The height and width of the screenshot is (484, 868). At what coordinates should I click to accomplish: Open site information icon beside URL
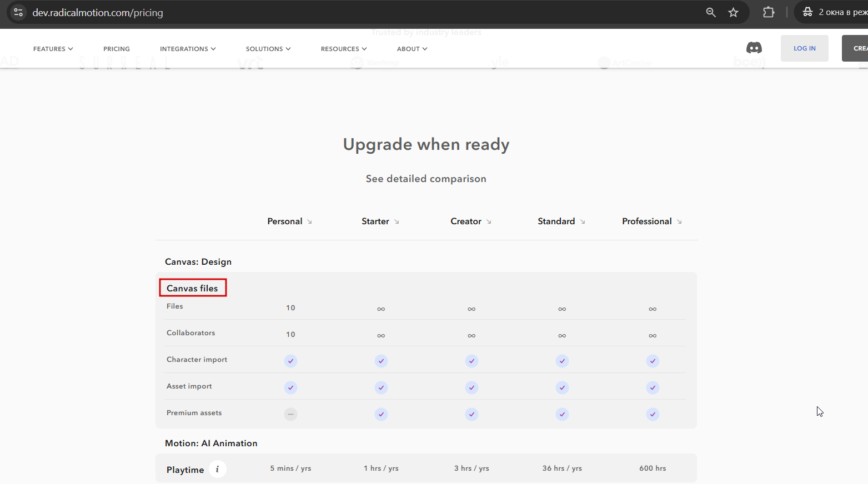18,12
